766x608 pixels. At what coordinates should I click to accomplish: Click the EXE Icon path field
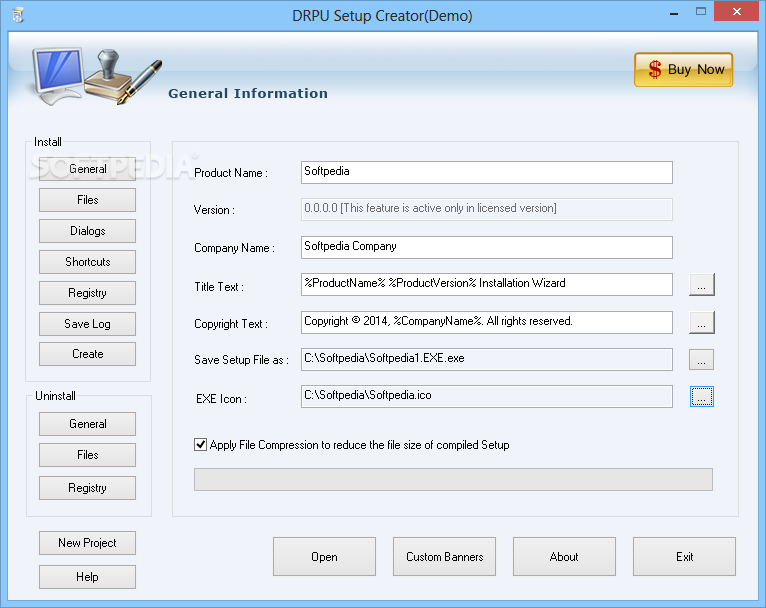487,397
